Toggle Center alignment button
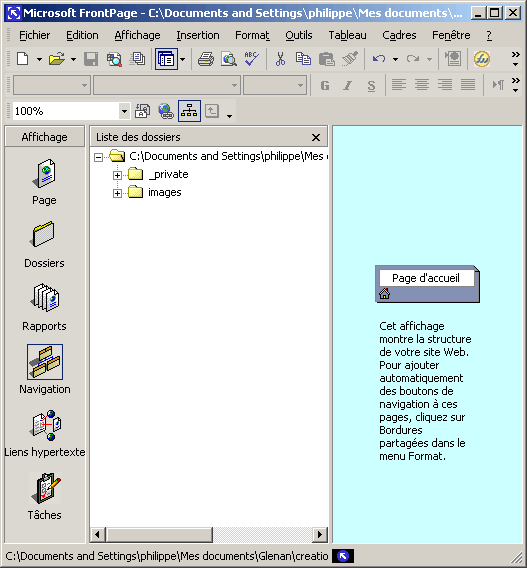Viewport: 527px width, 568px height. pos(422,85)
